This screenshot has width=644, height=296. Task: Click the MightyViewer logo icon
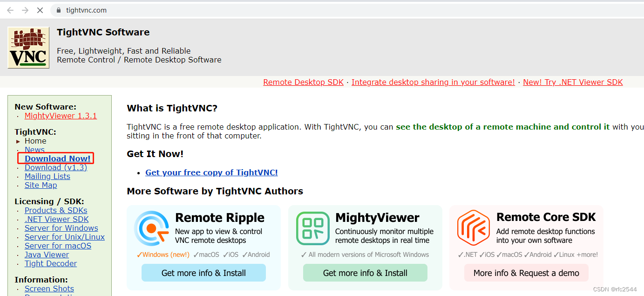[312, 228]
